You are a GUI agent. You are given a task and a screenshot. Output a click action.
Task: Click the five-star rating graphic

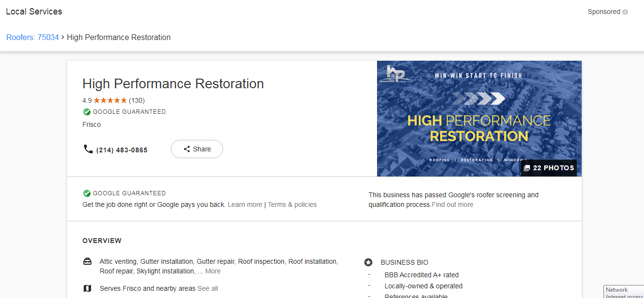pos(110,100)
